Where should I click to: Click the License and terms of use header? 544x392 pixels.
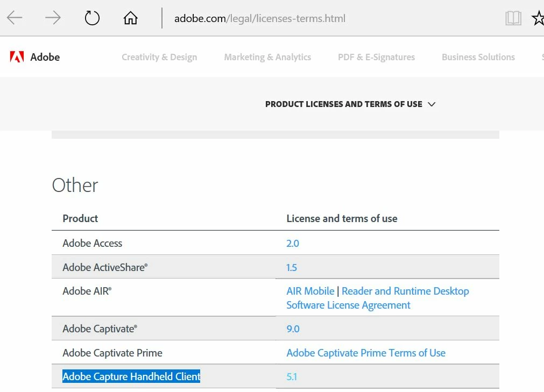click(342, 219)
